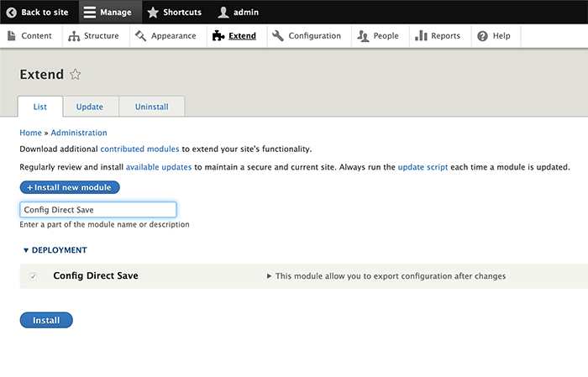Click the Manage label in top bar
The height and width of the screenshot is (377, 588).
click(x=116, y=13)
